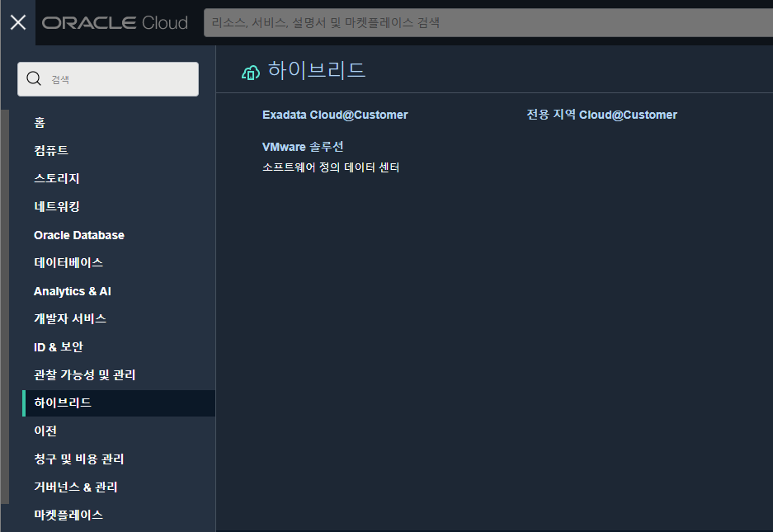Select 스토리지 in the sidebar
This screenshot has height=532, width=773.
[57, 178]
